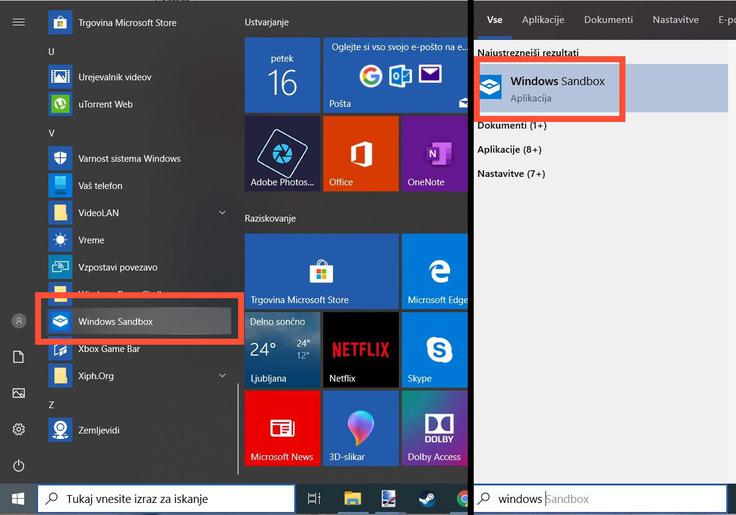Open Dolby Access tile

[435, 428]
